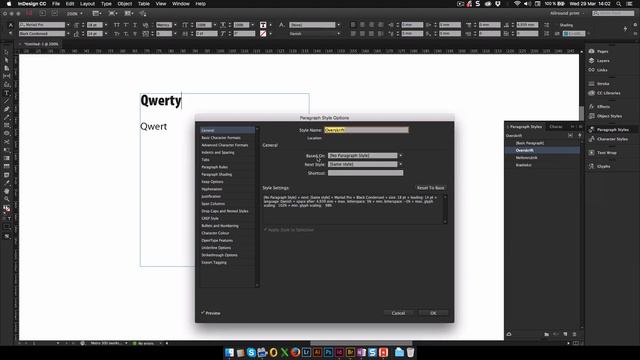Viewport: 640px width, 360px height.
Task: Click Reset To Base button
Action: point(430,188)
